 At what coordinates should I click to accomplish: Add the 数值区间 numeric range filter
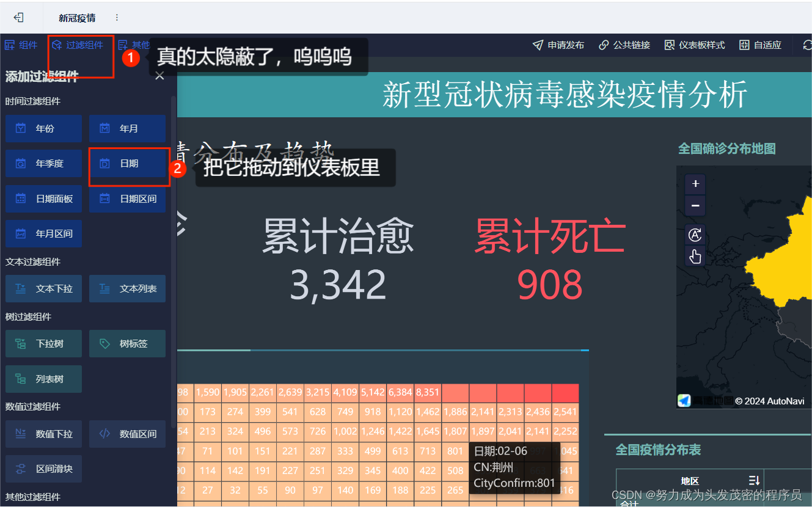click(127, 434)
